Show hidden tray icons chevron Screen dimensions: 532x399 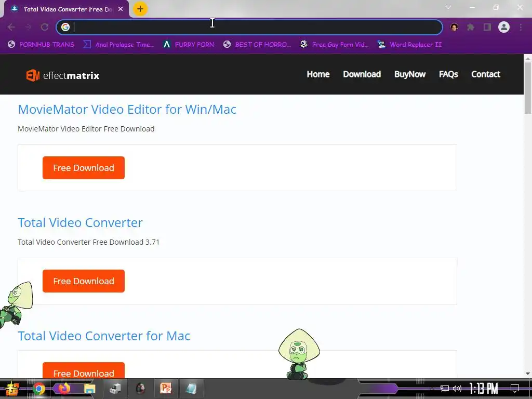tap(432, 389)
